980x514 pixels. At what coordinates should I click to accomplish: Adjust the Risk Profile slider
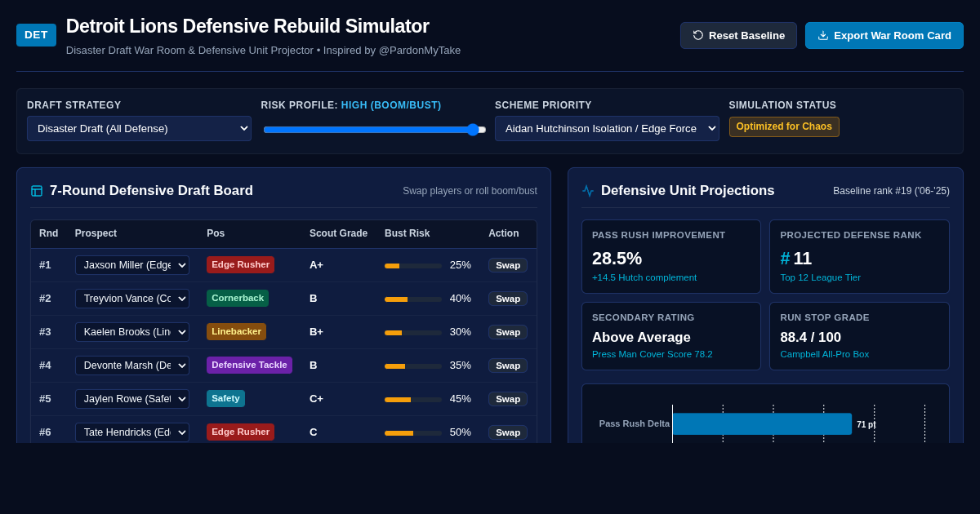(x=374, y=129)
